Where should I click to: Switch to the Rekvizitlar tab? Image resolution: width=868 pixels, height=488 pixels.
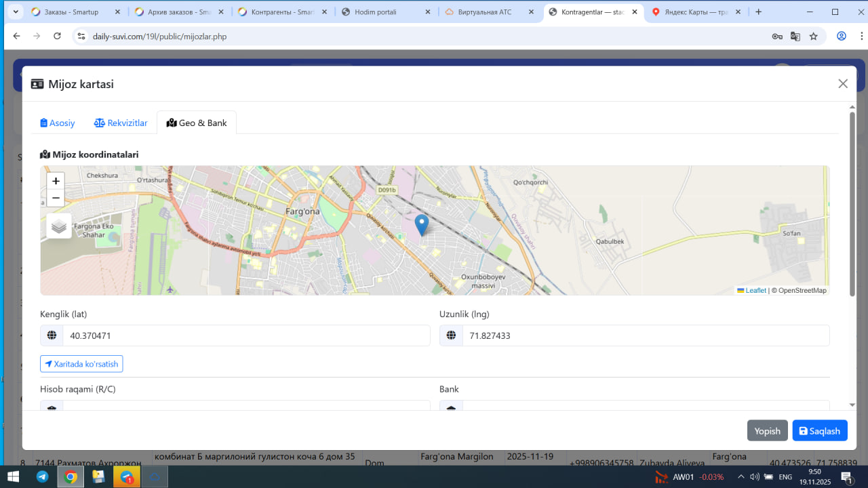[121, 123]
